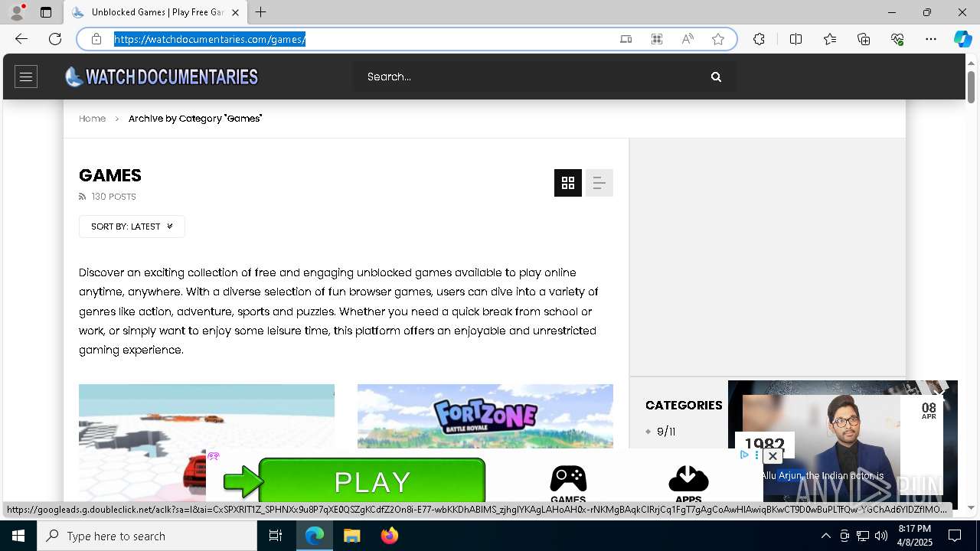Screen dimensions: 980x551
Task: Open the network status icon in the tray
Action: tap(863, 536)
